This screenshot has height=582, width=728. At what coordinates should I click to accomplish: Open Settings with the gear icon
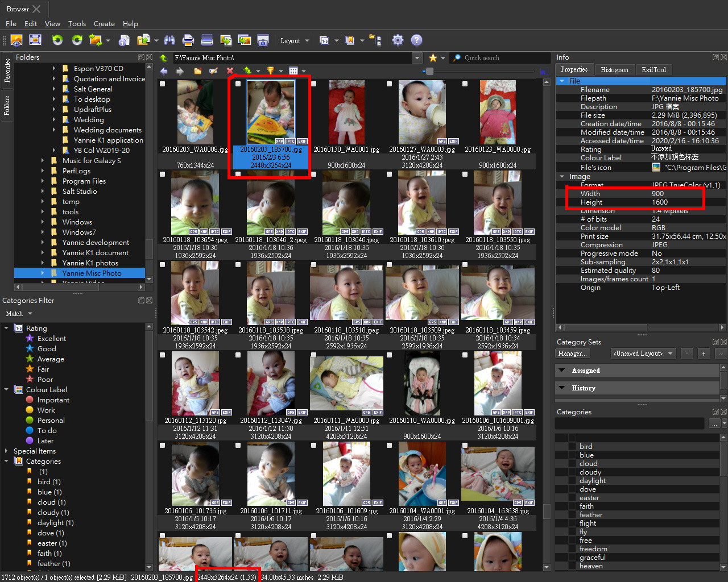point(398,40)
